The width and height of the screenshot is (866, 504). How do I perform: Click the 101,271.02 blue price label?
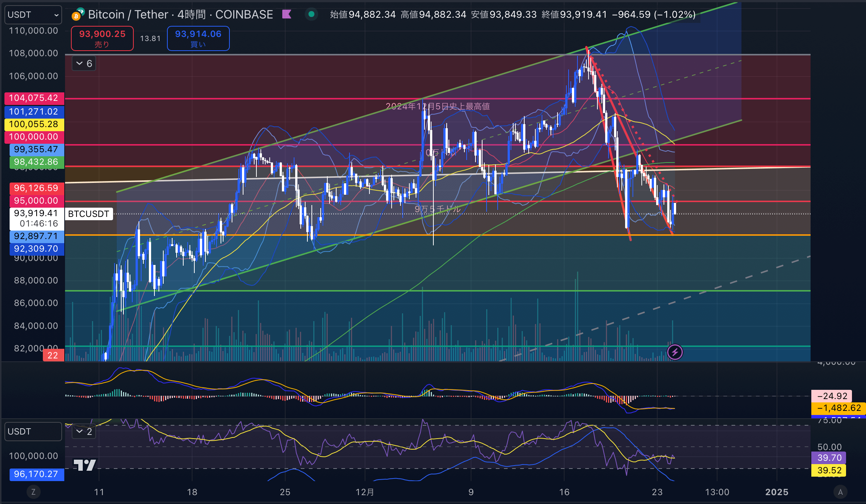pyautogui.click(x=34, y=112)
